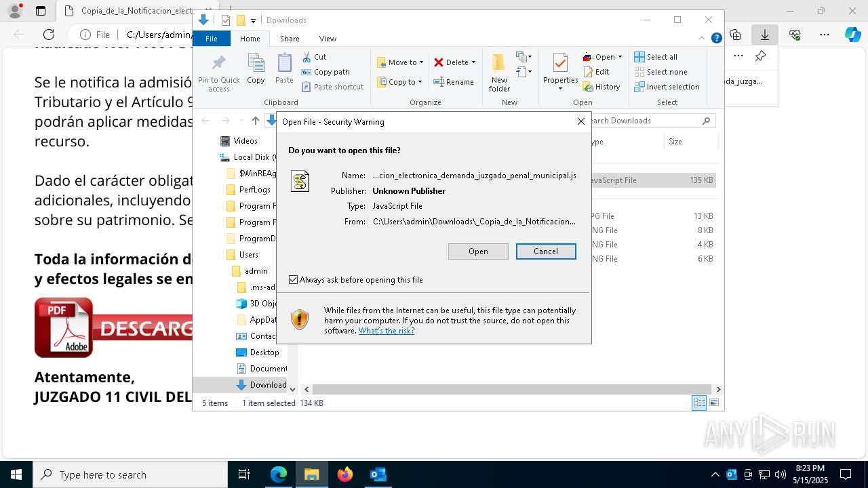
Task: Select admin folder in tree
Action: pyautogui.click(x=250, y=271)
